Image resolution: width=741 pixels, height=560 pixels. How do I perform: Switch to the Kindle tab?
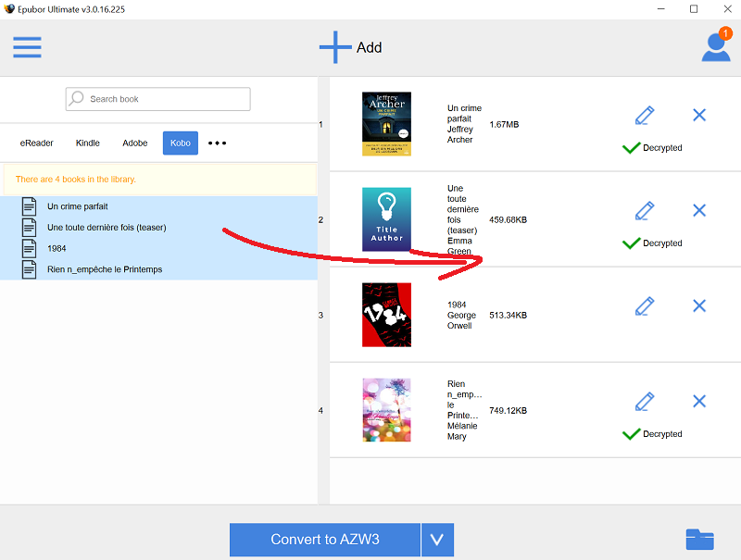(88, 143)
